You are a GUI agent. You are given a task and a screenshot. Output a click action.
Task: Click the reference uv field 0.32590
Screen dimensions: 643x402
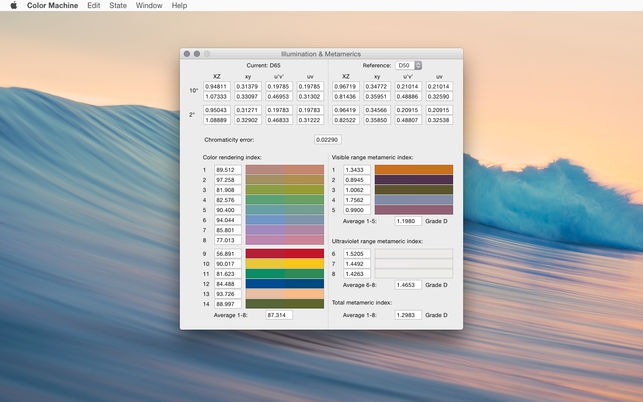[x=439, y=97]
